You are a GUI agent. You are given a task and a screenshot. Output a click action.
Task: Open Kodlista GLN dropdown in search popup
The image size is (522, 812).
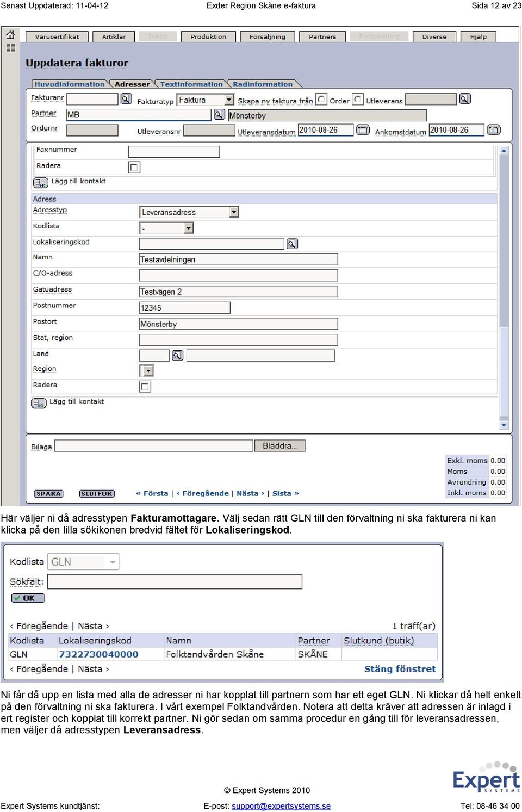pos(84,562)
